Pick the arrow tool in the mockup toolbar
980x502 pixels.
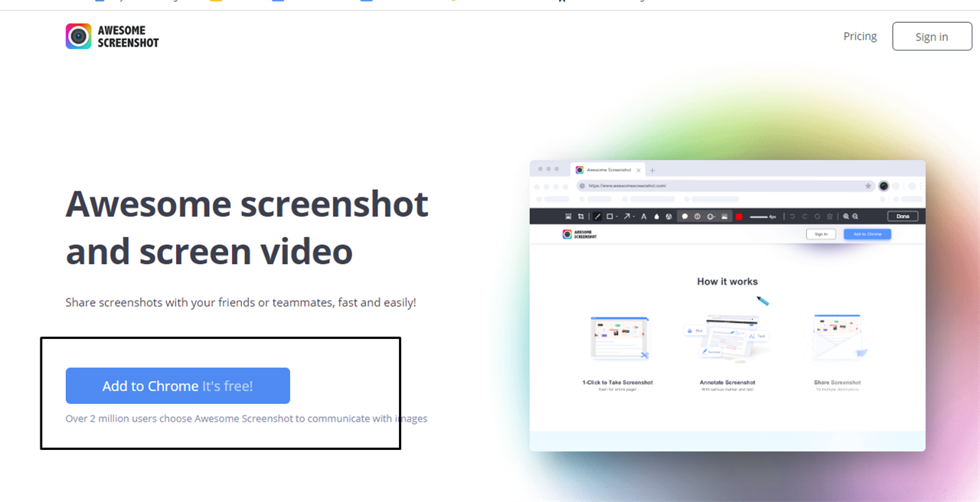click(627, 217)
